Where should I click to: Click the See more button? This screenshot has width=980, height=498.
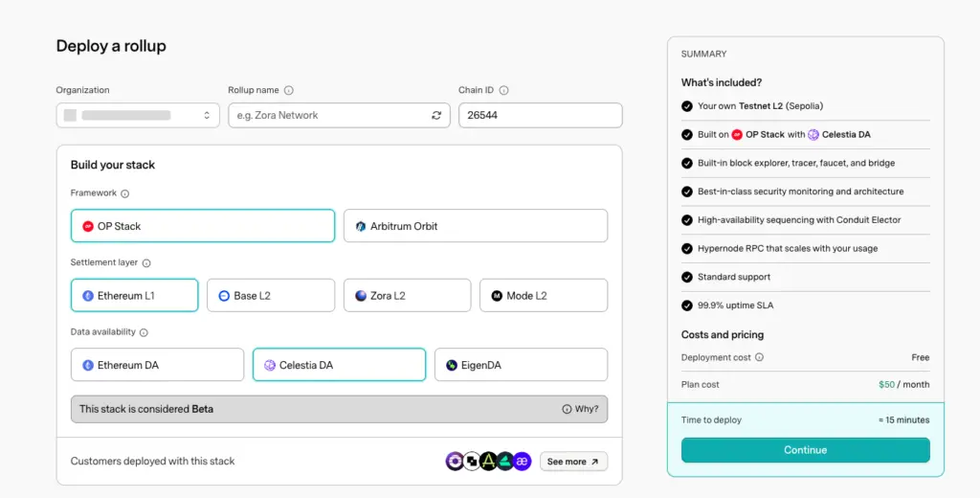pos(573,462)
